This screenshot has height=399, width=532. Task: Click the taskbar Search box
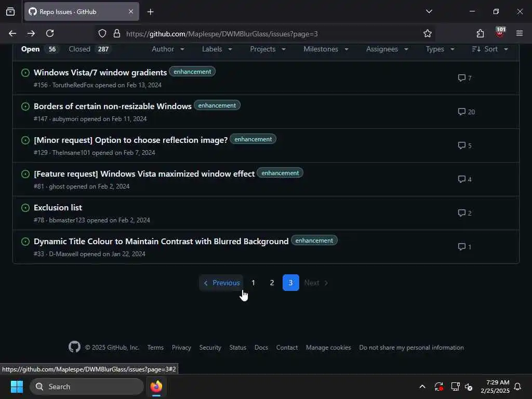click(87, 387)
